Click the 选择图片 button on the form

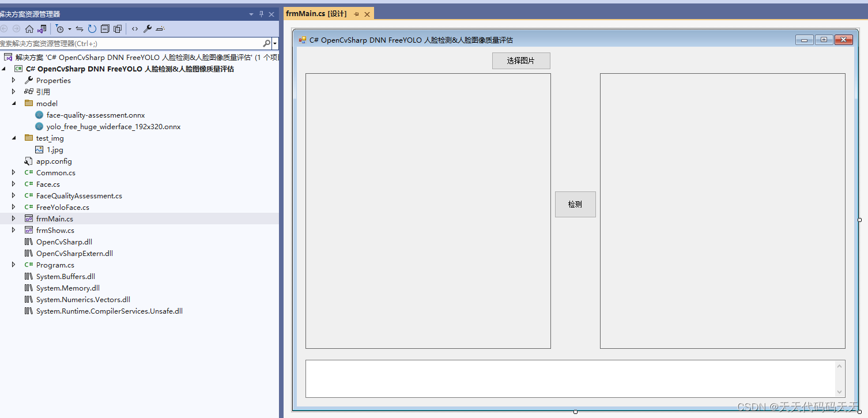(x=521, y=61)
